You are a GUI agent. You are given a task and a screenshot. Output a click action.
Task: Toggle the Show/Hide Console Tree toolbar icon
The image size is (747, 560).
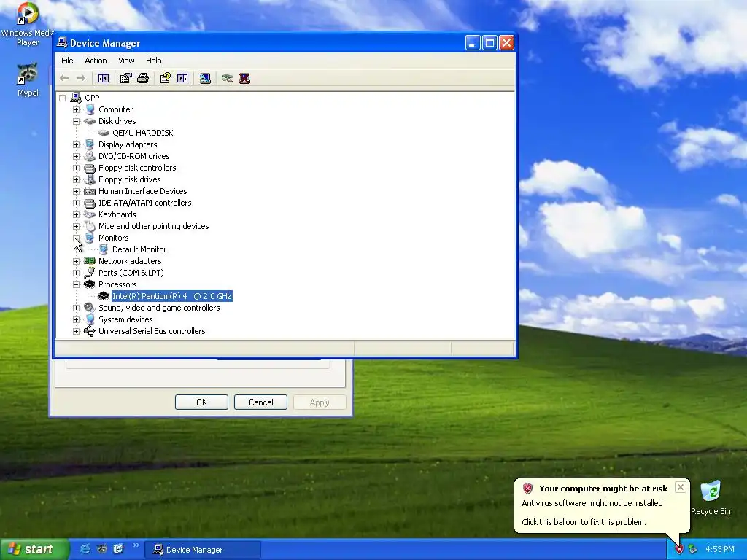(104, 78)
